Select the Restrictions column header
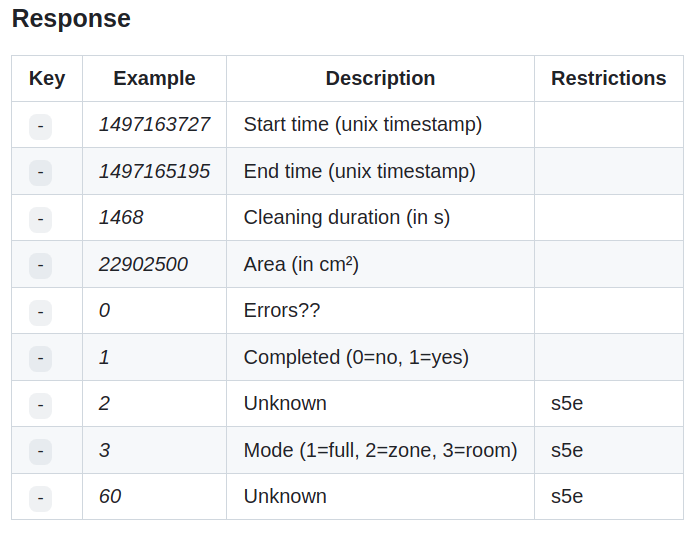694x536 pixels. (x=609, y=78)
